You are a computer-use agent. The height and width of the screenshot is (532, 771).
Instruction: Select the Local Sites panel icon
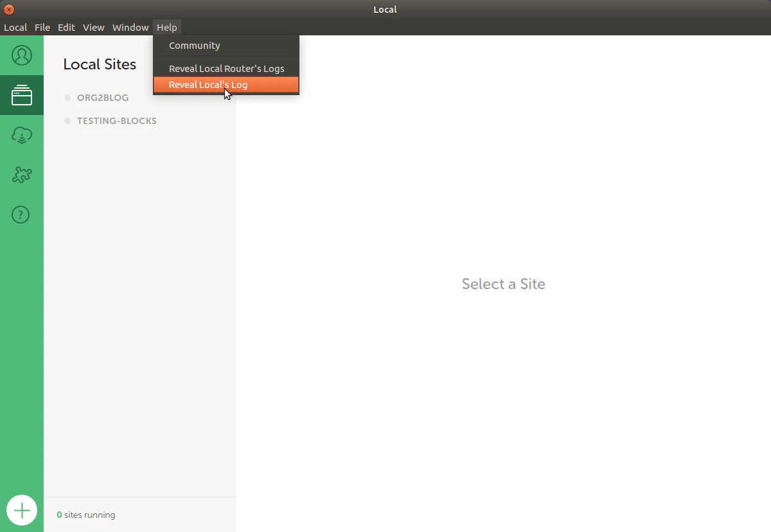coord(22,95)
